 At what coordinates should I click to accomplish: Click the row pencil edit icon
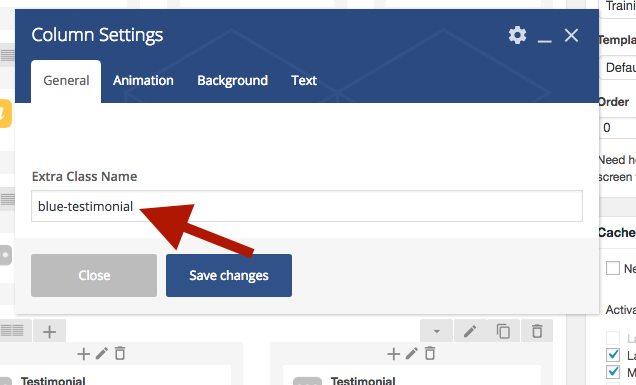point(470,331)
